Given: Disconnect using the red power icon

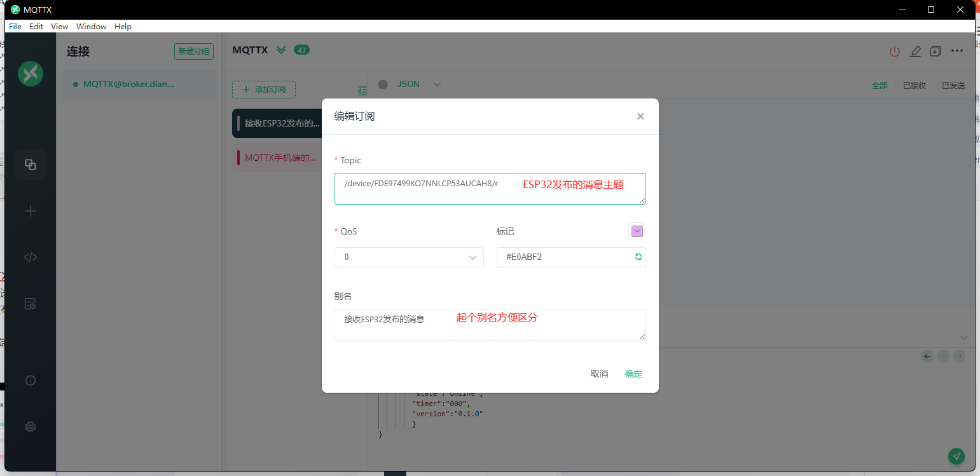Looking at the screenshot, I should 895,51.
